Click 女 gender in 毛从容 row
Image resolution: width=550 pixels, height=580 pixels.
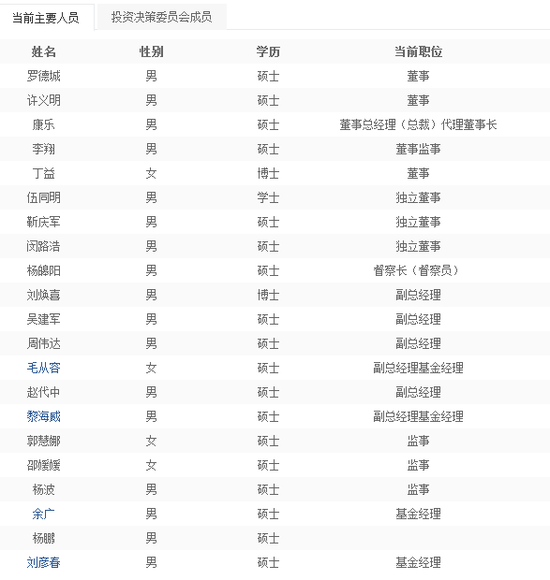(151, 368)
